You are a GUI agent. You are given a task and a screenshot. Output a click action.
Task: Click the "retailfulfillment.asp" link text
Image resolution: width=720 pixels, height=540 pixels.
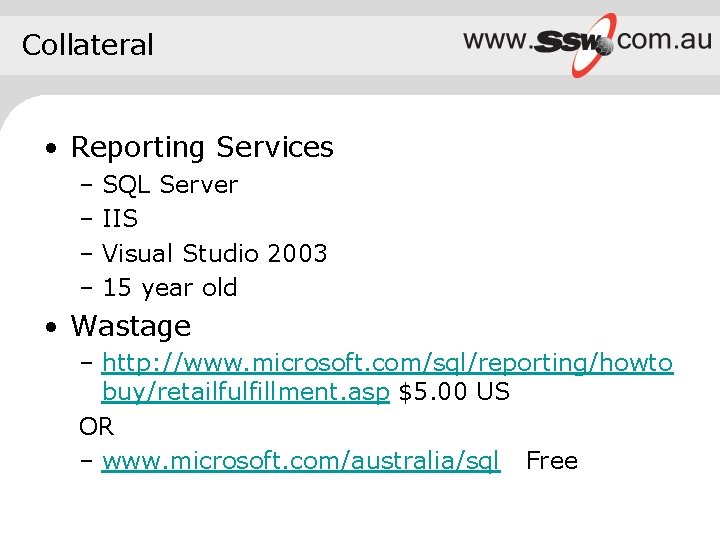coord(245,392)
